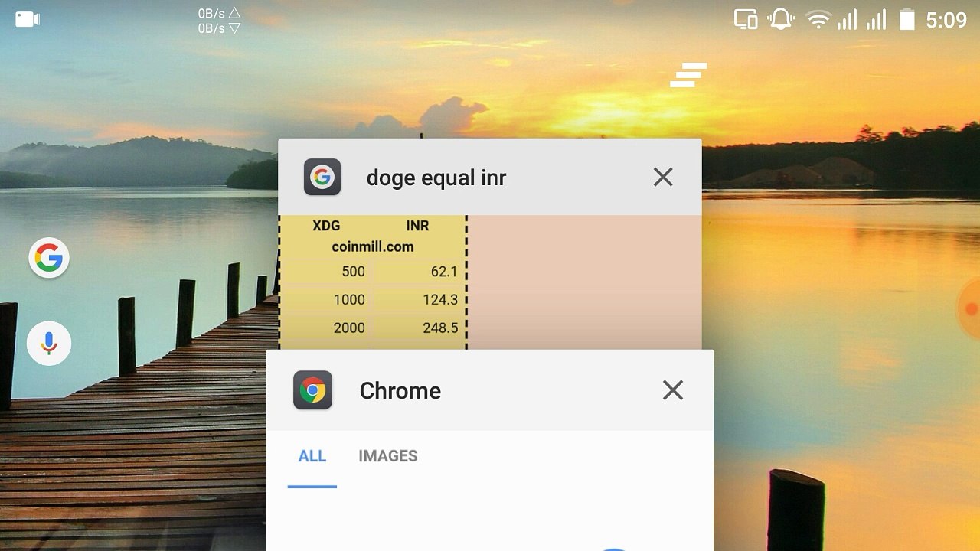
Task: Tap the 62.1 INR value
Action: click(x=444, y=271)
